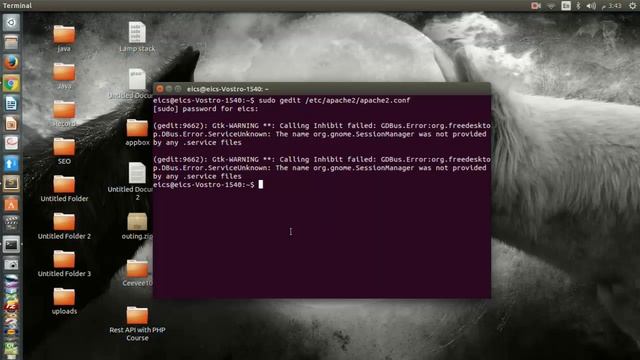Viewport: 640px width, 360px height.
Task: Open Ubuntu Software Center orange icon
Action: [11, 204]
